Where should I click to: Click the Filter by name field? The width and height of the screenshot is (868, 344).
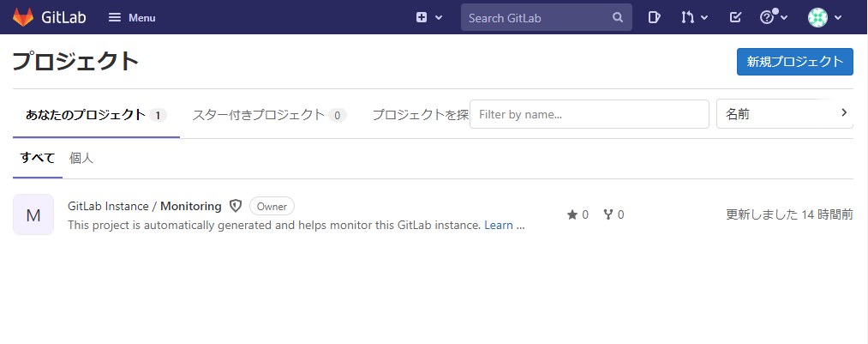pos(589,114)
